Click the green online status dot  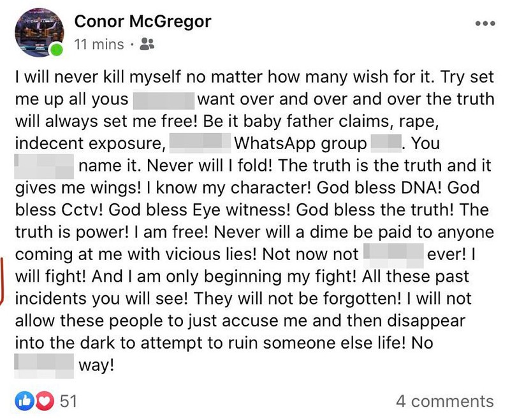pos(57,50)
